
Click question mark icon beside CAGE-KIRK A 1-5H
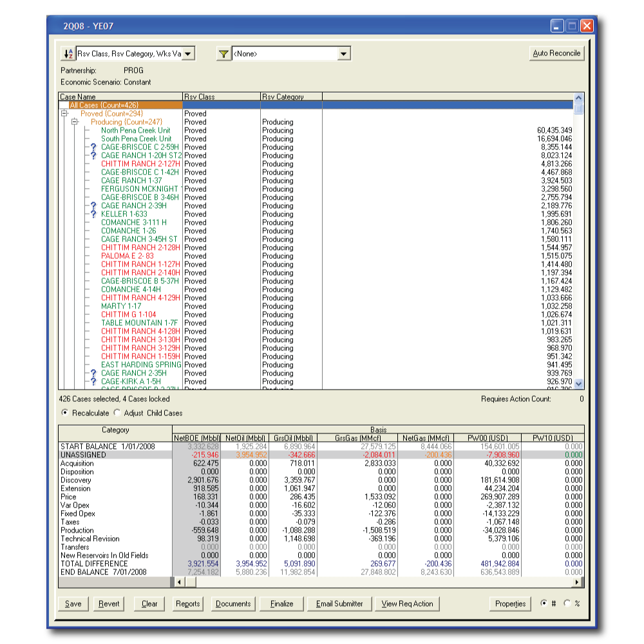93,381
